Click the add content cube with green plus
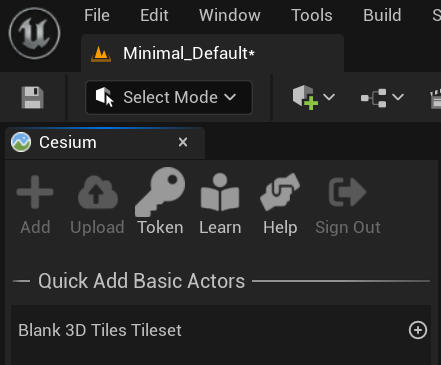This screenshot has width=441, height=365. pos(305,97)
